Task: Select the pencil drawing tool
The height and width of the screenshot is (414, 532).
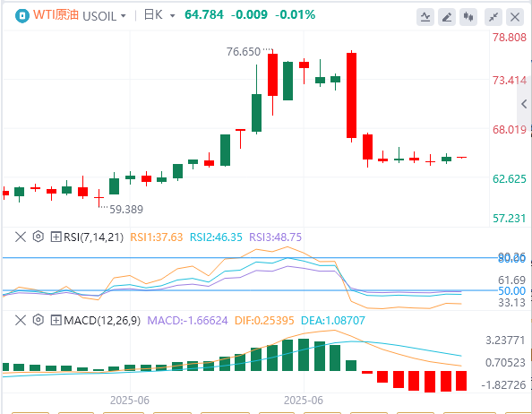Action: coord(447,17)
